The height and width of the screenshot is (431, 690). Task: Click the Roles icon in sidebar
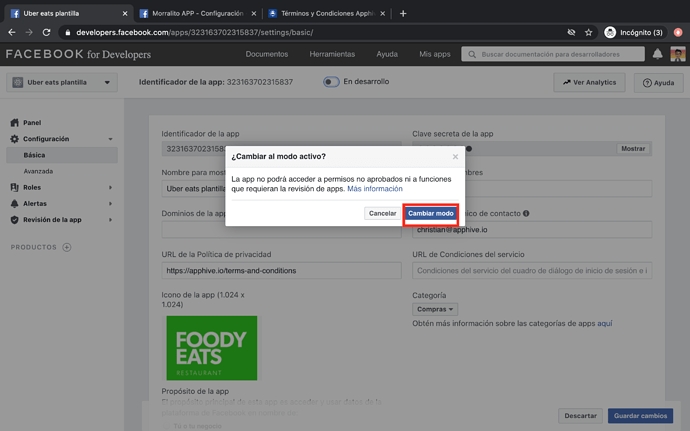(14, 187)
